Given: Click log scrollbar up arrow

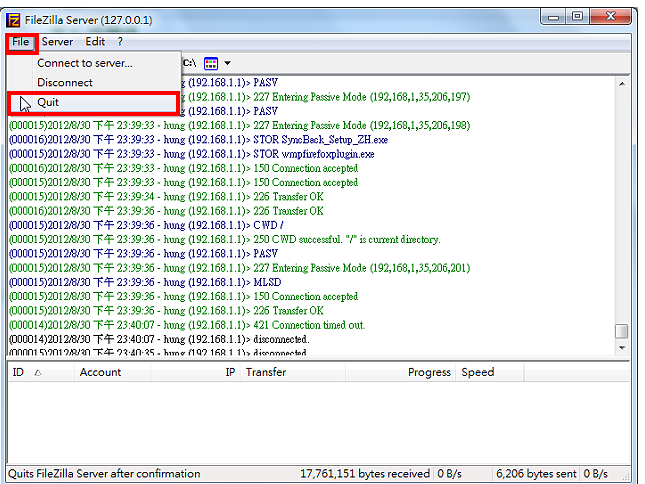Looking at the screenshot, I should click(x=622, y=84).
